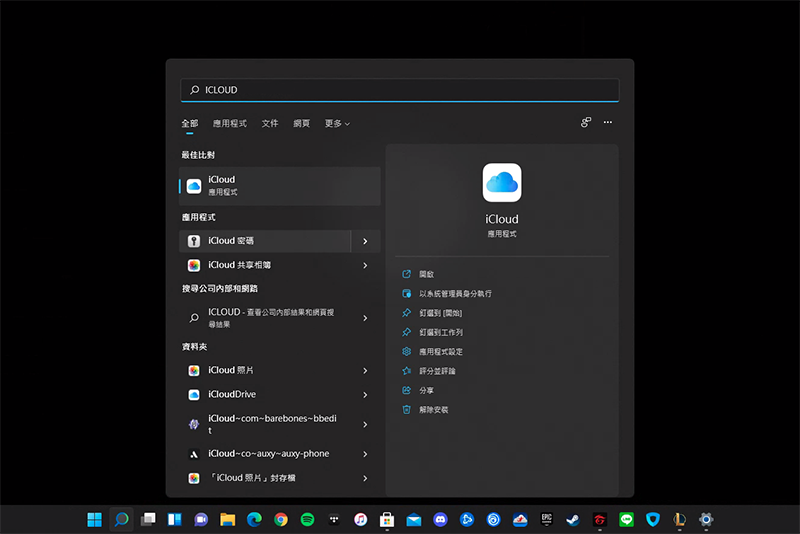Switch to the 文件 filter tab
This screenshot has width=800, height=534.
pos(270,124)
